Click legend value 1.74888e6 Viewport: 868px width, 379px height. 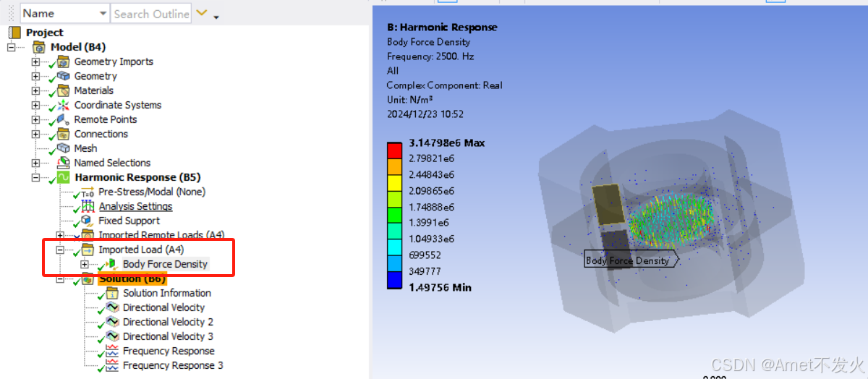(431, 207)
